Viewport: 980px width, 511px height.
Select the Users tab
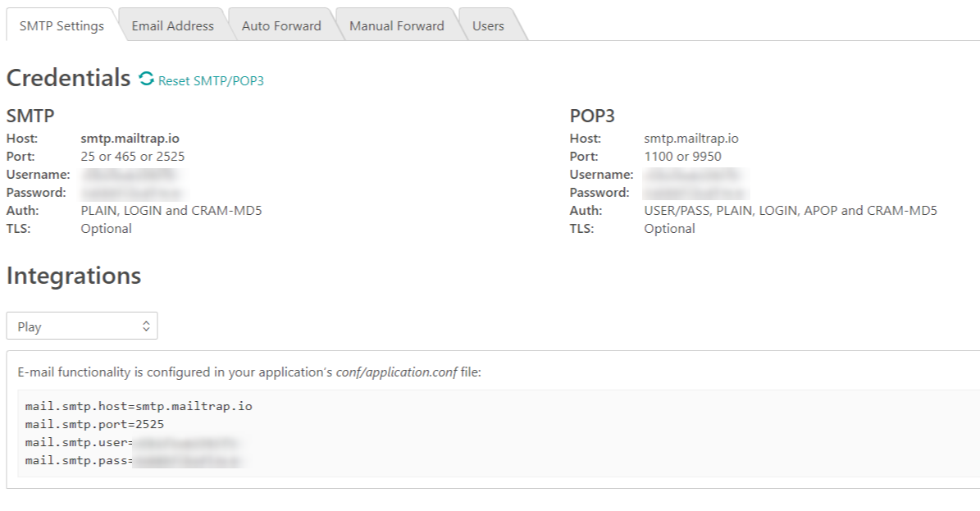point(488,25)
